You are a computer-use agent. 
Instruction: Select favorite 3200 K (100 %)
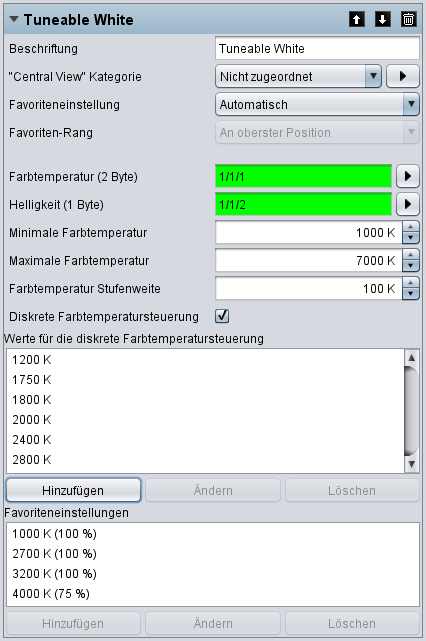coord(213,574)
